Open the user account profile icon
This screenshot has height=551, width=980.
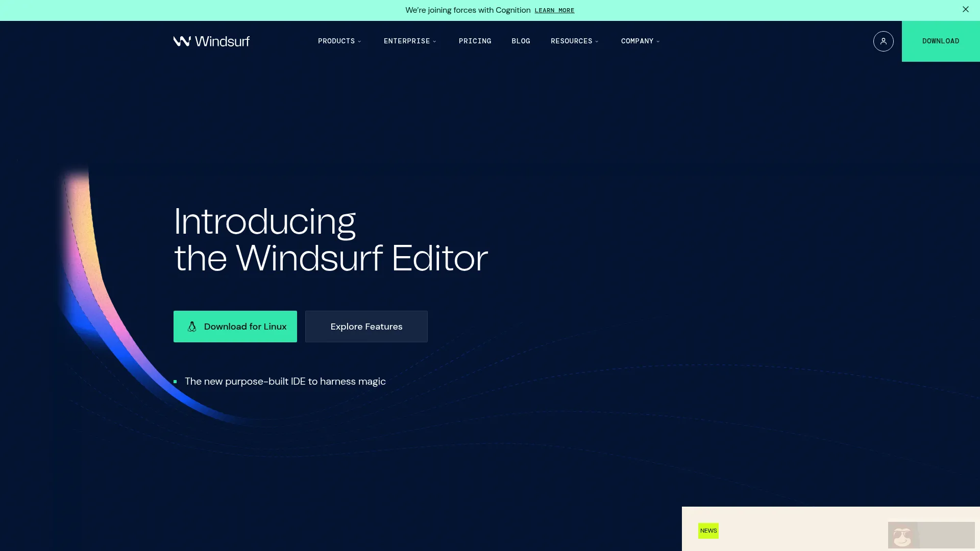point(884,41)
